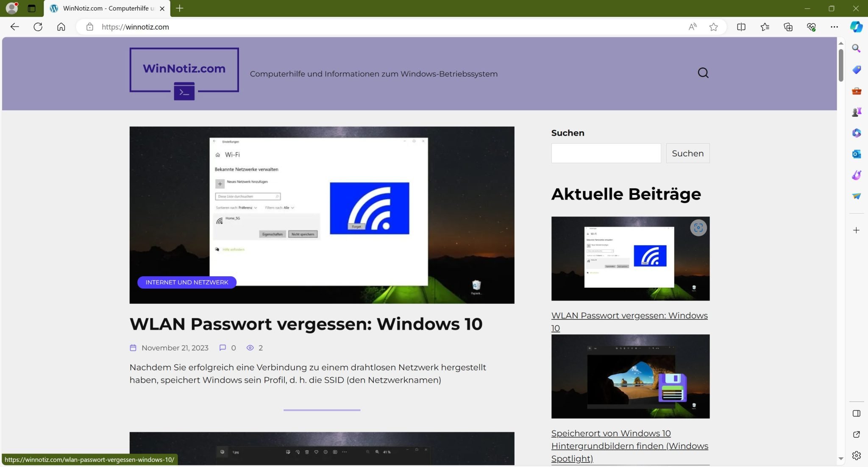
Task: Open a new tab
Action: tap(180, 8)
